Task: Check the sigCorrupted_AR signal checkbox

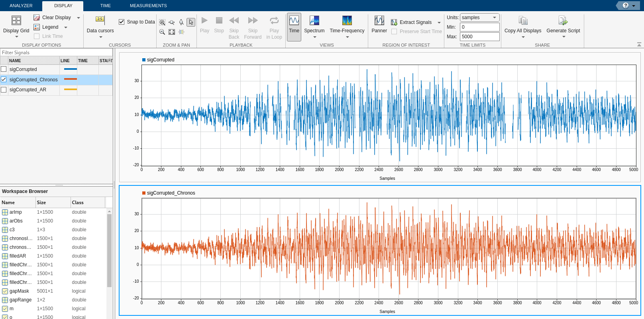Action: [x=4, y=90]
